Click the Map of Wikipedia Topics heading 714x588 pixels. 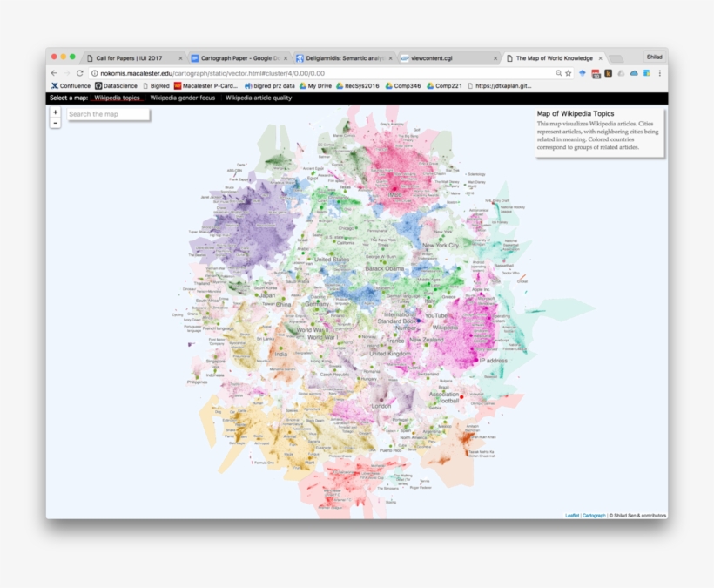575,113
